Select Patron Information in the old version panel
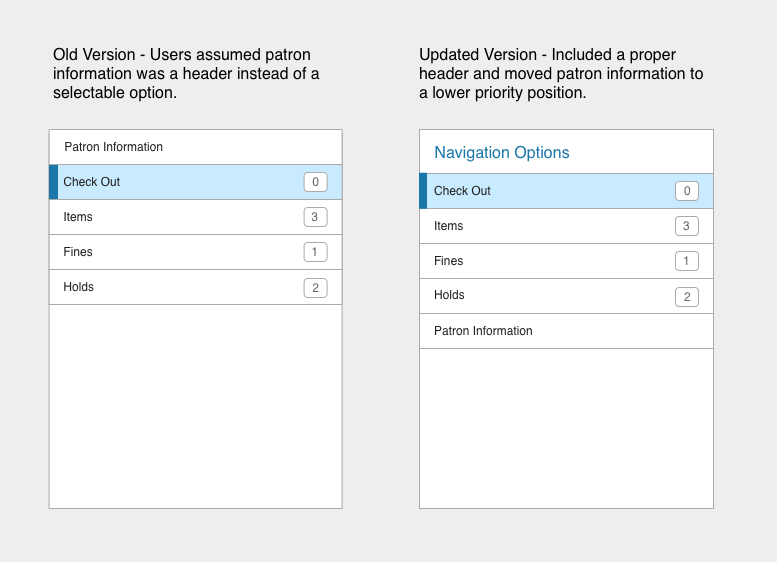Screen dimensions: 777x562 113,147
